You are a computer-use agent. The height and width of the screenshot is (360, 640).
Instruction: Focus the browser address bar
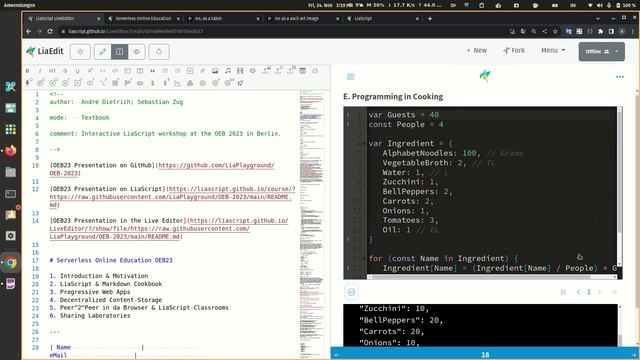click(x=282, y=31)
